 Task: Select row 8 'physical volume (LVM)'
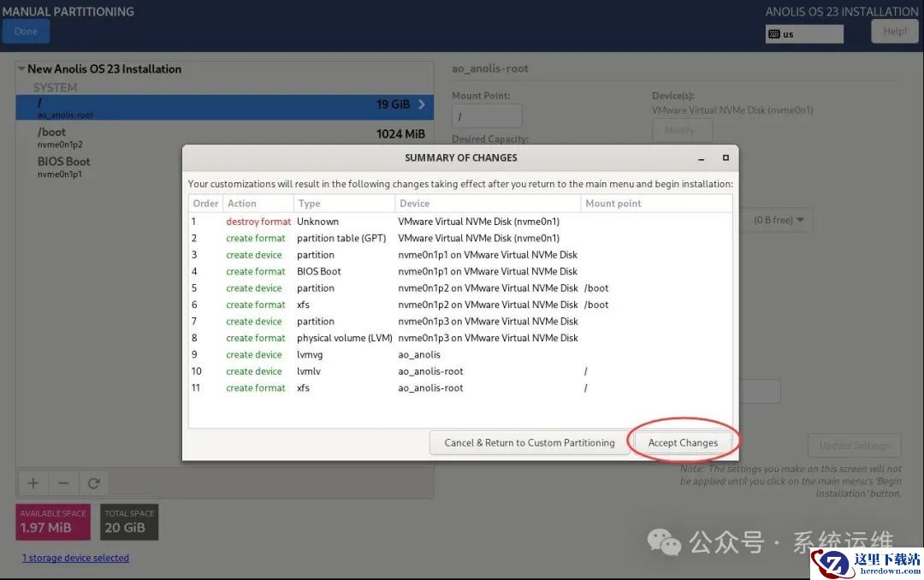pos(460,338)
